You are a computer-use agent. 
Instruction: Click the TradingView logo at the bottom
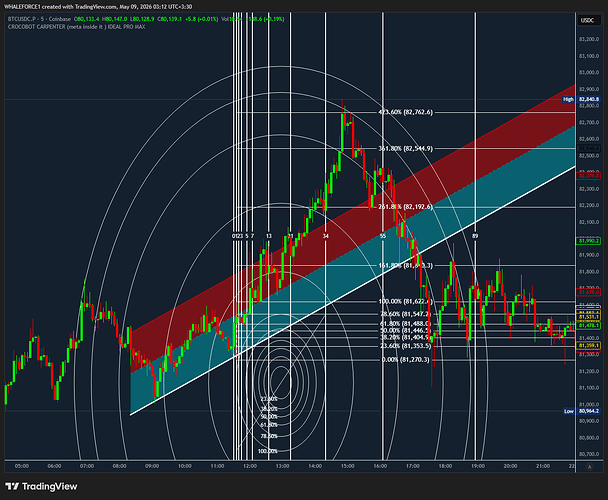point(41,486)
